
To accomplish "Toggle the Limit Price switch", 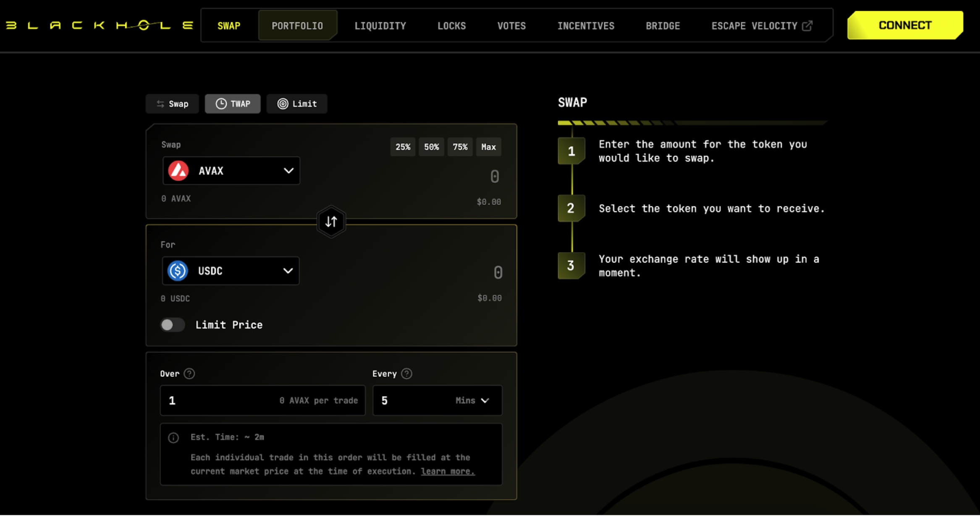I will (172, 324).
